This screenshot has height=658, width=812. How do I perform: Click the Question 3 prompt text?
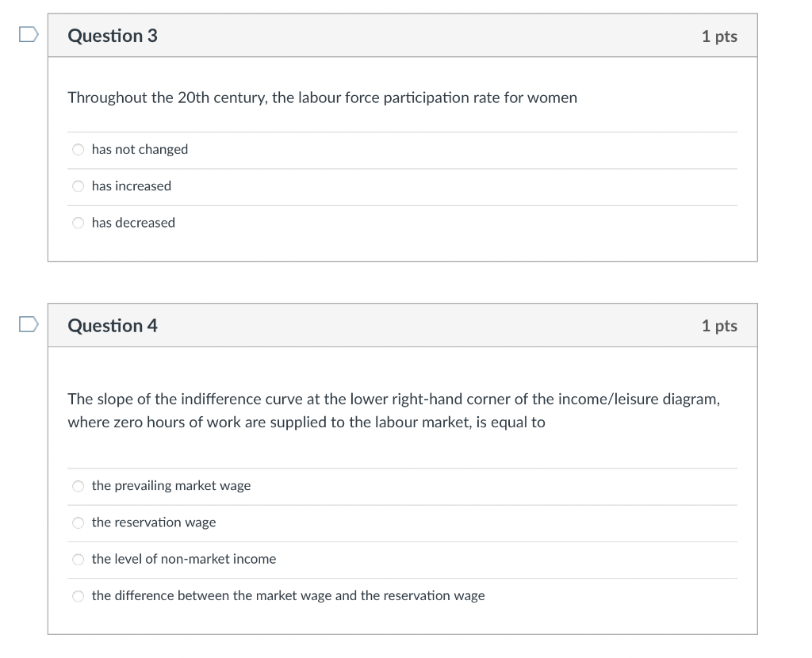[322, 98]
